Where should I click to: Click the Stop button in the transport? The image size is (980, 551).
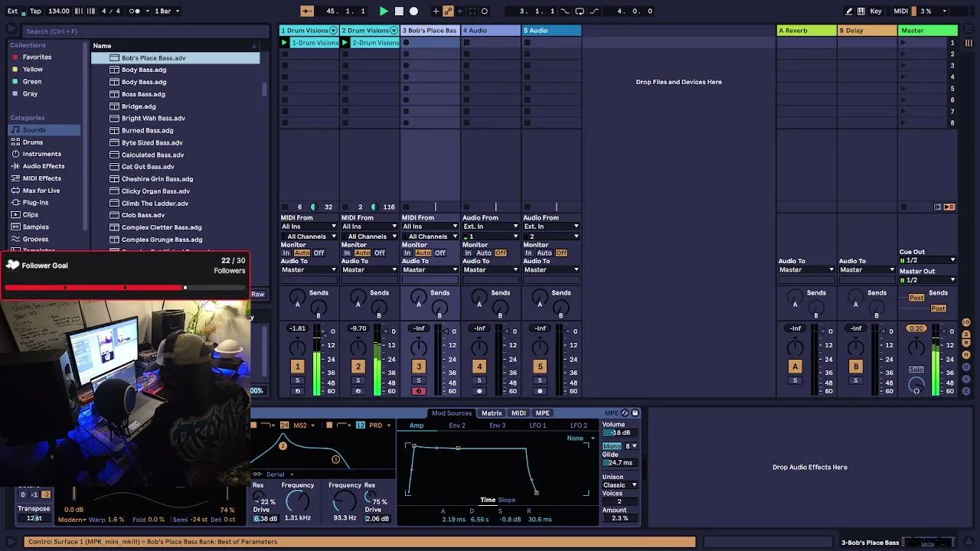[399, 11]
